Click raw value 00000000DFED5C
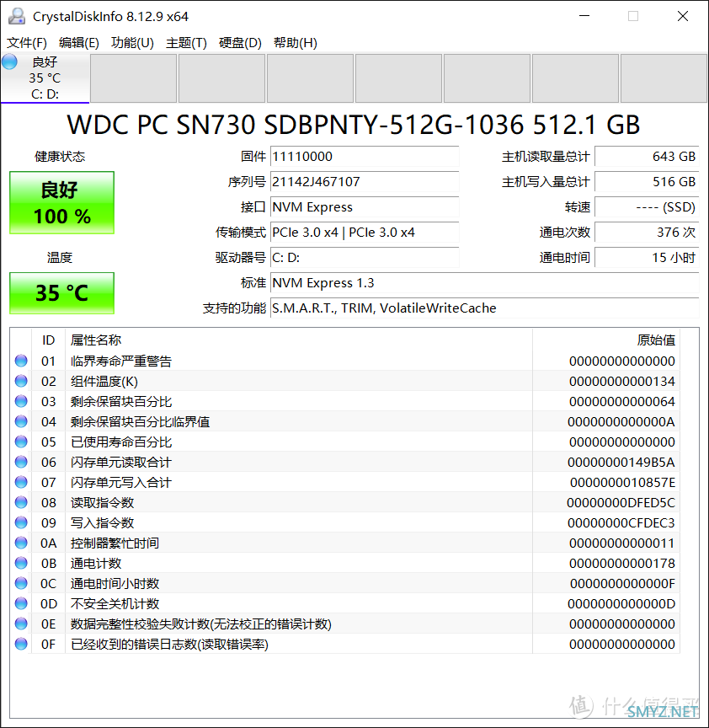 pos(621,502)
